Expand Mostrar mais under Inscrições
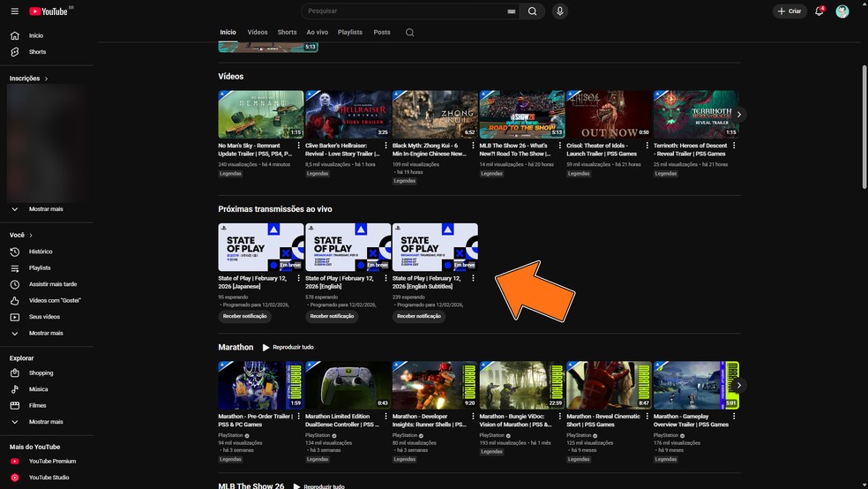Screen dimensions: 868x489 (45, 209)
